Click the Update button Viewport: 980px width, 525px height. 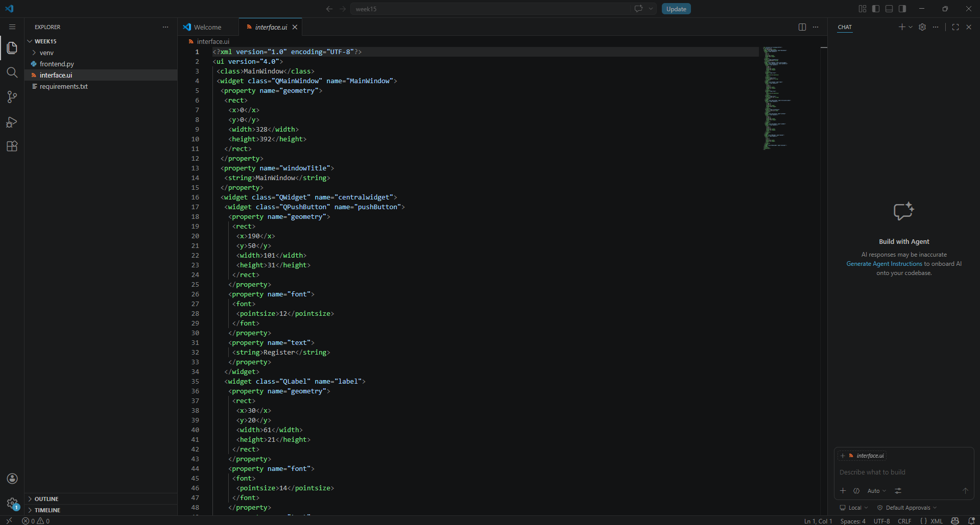pyautogui.click(x=676, y=9)
